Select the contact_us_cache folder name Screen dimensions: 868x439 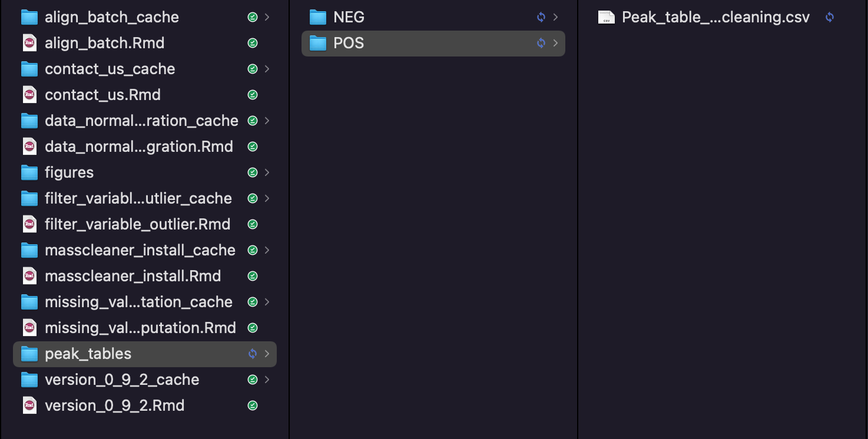pyautogui.click(x=110, y=69)
